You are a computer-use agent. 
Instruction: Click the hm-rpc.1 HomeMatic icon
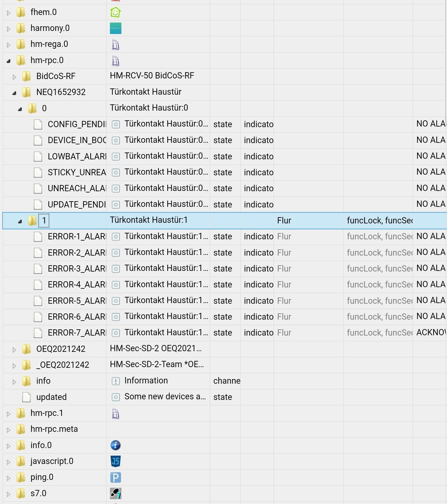pyautogui.click(x=116, y=413)
